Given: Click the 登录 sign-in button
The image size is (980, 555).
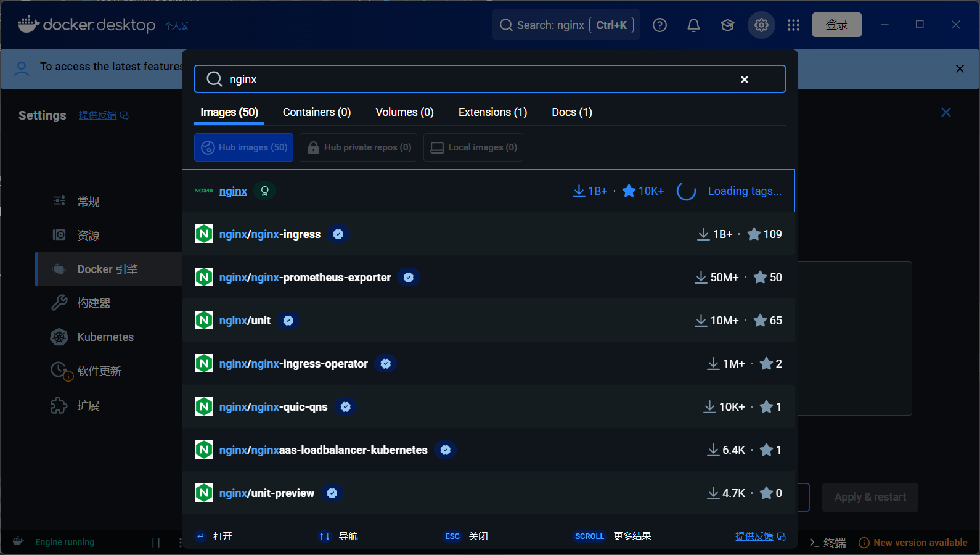Looking at the screenshot, I should coord(836,25).
